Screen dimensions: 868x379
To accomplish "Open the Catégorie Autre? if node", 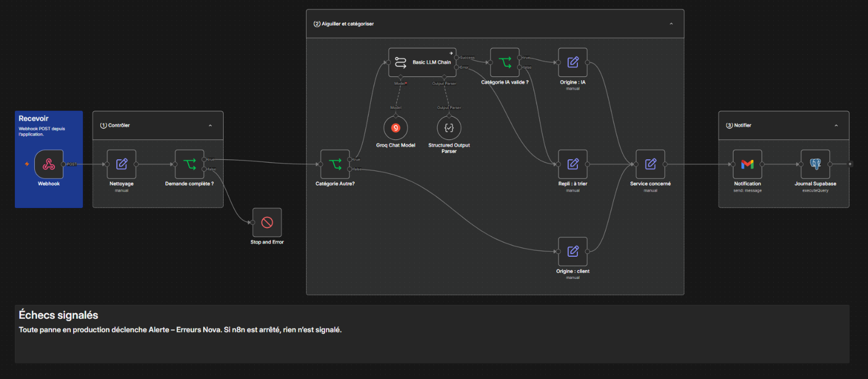I will pos(335,164).
